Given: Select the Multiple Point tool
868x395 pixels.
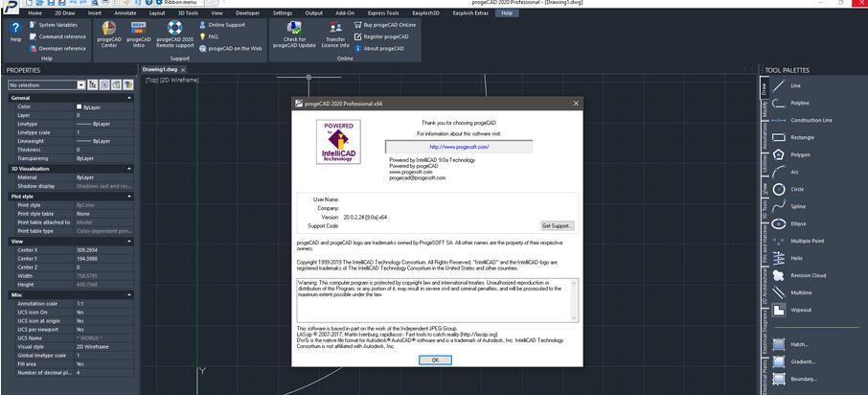Looking at the screenshot, I should [x=798, y=241].
